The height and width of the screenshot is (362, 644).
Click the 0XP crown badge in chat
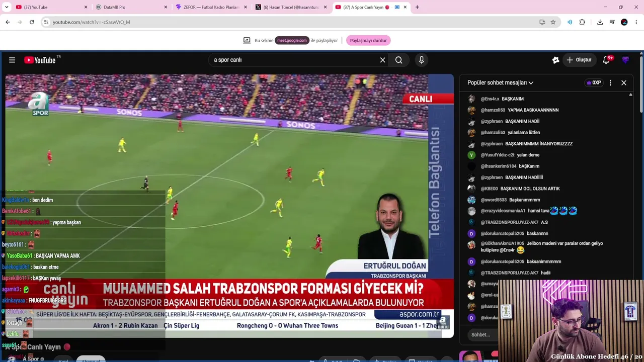pos(594,82)
